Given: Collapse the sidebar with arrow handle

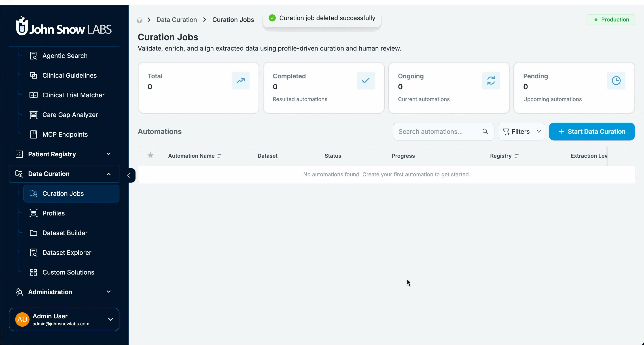Looking at the screenshot, I should (129, 175).
